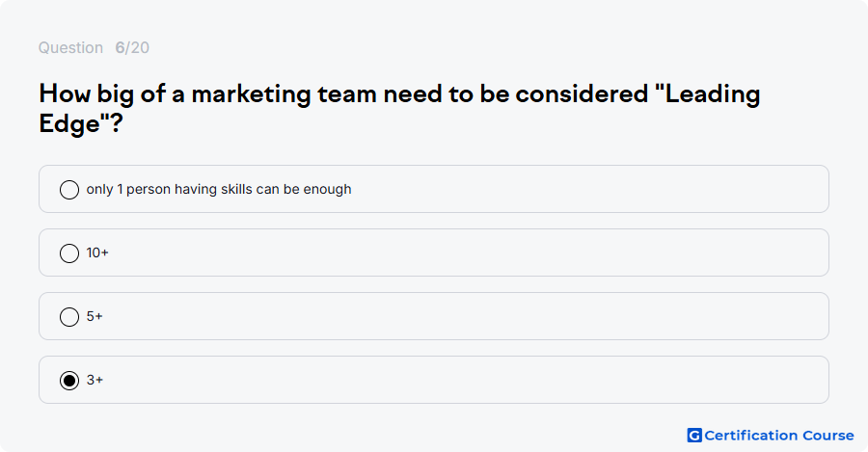Click the word 'marketing' in the question heading
Screen dimensions: 868x452
pos(252,94)
